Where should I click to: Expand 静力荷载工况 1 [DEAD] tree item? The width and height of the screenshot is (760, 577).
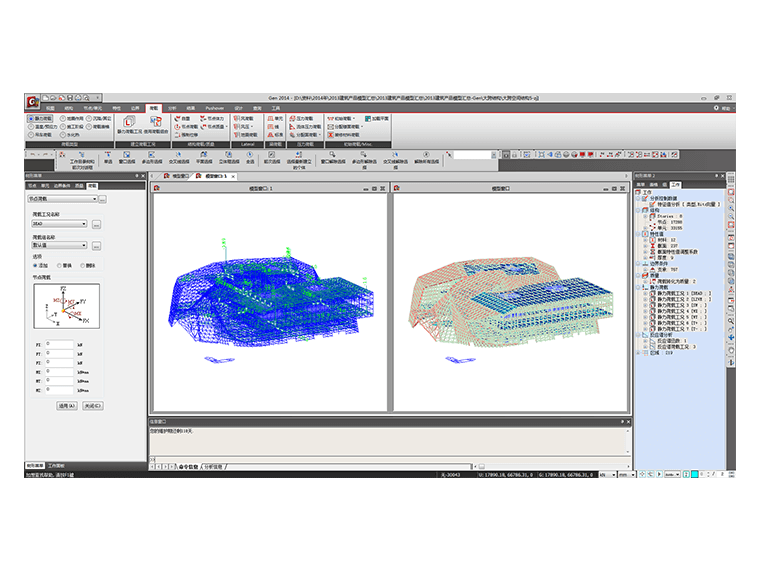pyautogui.click(x=645, y=293)
